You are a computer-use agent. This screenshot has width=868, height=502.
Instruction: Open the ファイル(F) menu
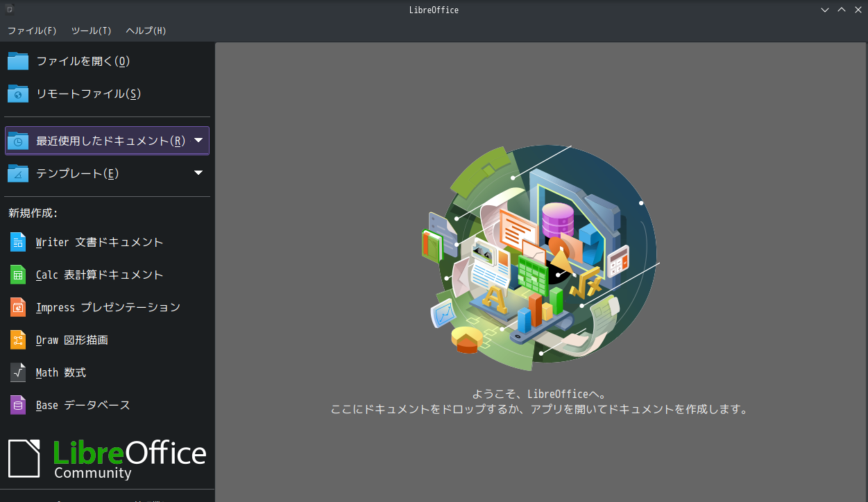coord(32,31)
